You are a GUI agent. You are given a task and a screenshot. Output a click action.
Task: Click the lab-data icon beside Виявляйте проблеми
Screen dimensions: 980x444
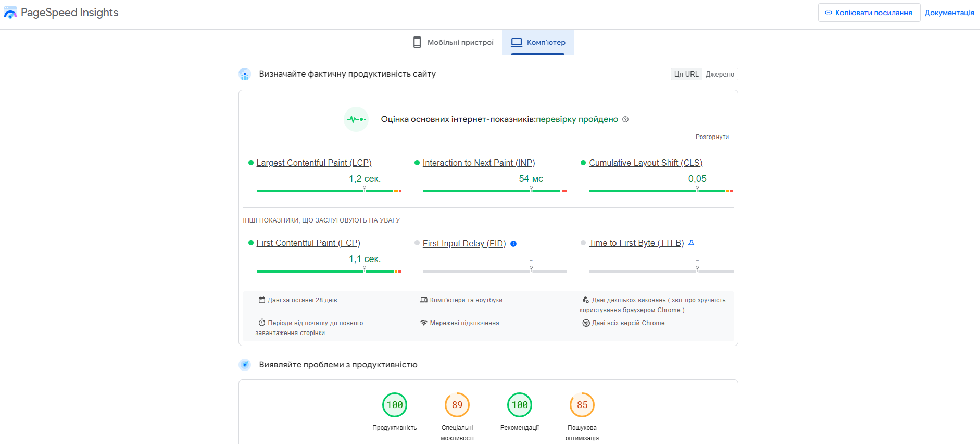pyautogui.click(x=245, y=365)
